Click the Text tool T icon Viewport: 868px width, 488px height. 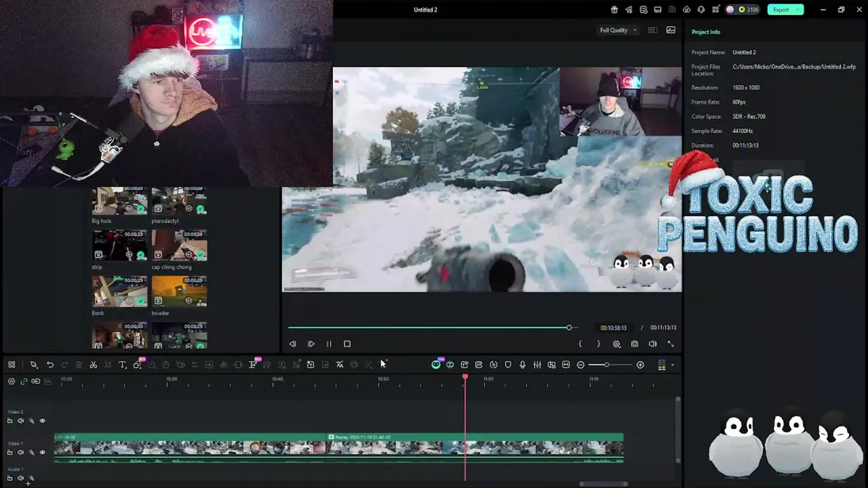click(x=122, y=365)
